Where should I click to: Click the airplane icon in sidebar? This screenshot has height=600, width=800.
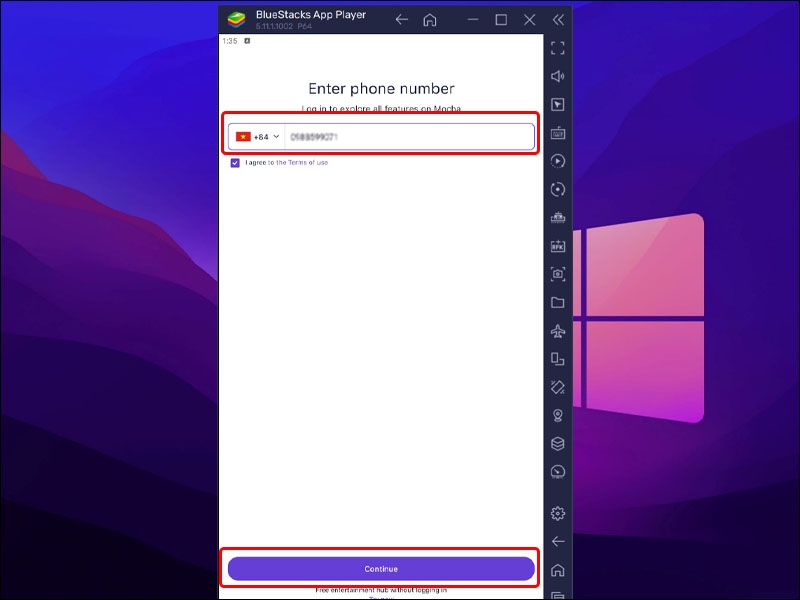click(558, 331)
